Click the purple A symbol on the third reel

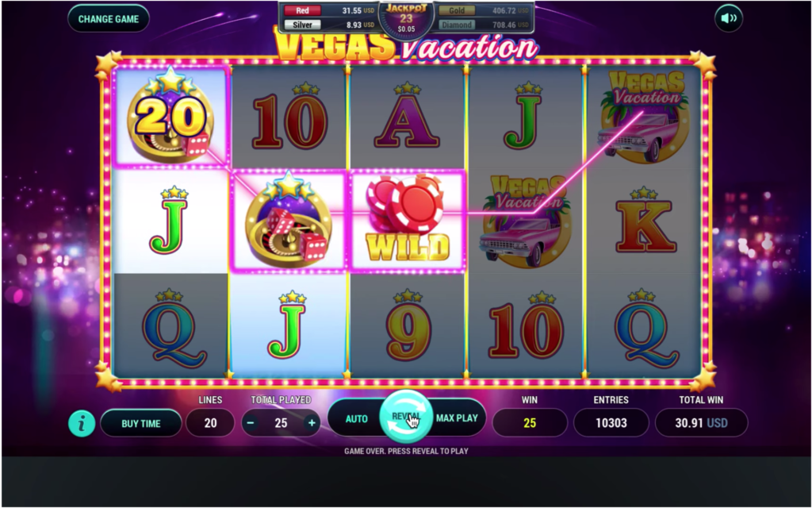tap(407, 116)
